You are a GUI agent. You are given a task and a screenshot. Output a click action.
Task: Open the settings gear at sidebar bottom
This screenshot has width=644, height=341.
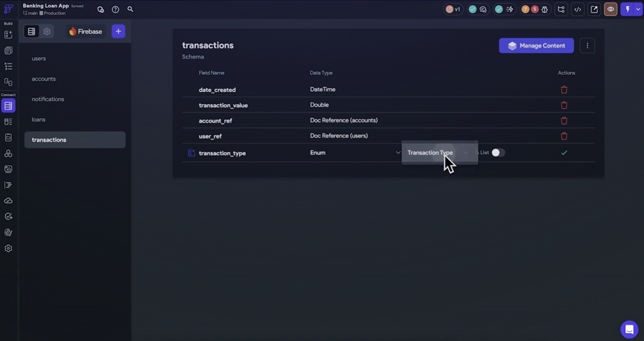tap(8, 249)
